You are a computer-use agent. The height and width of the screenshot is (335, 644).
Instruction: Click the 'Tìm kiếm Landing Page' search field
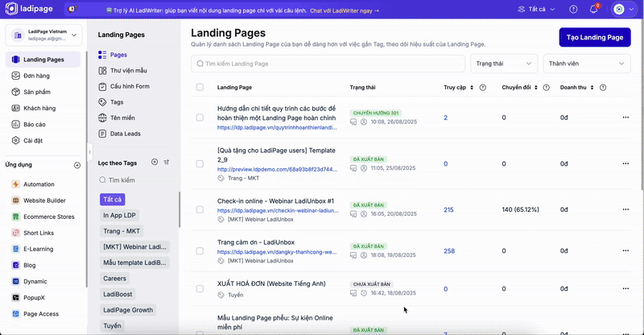click(x=328, y=64)
